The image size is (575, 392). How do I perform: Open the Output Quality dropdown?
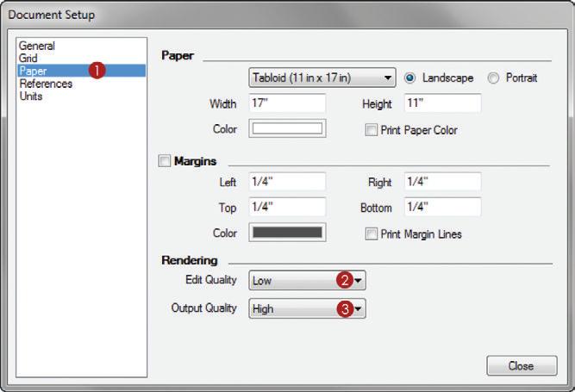coord(307,308)
